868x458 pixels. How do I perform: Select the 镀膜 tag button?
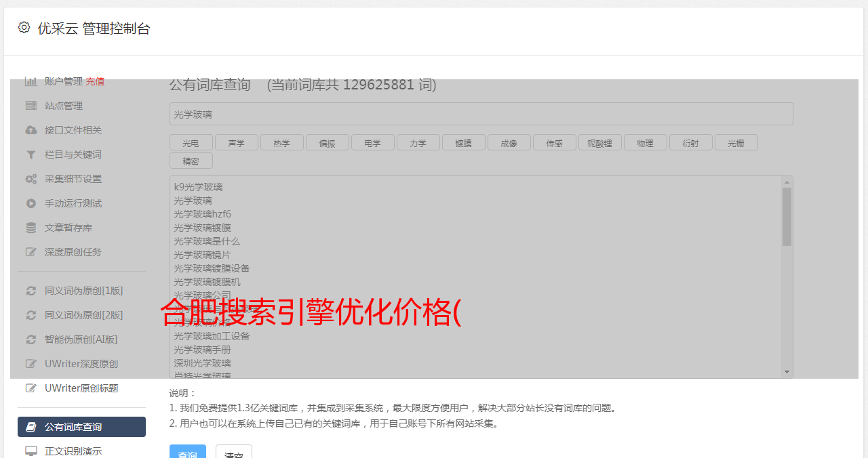point(464,142)
